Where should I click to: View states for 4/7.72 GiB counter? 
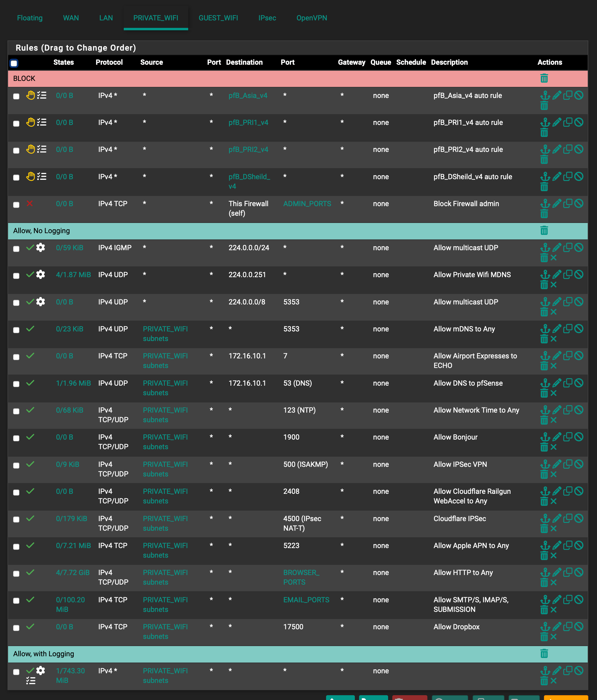click(73, 573)
